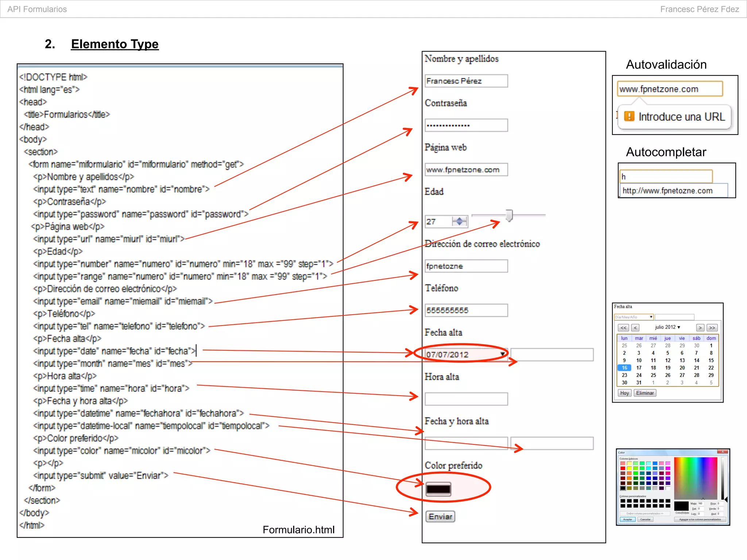This screenshot has width=747, height=560.
Task: Close the Color dialog window
Action: (x=723, y=452)
